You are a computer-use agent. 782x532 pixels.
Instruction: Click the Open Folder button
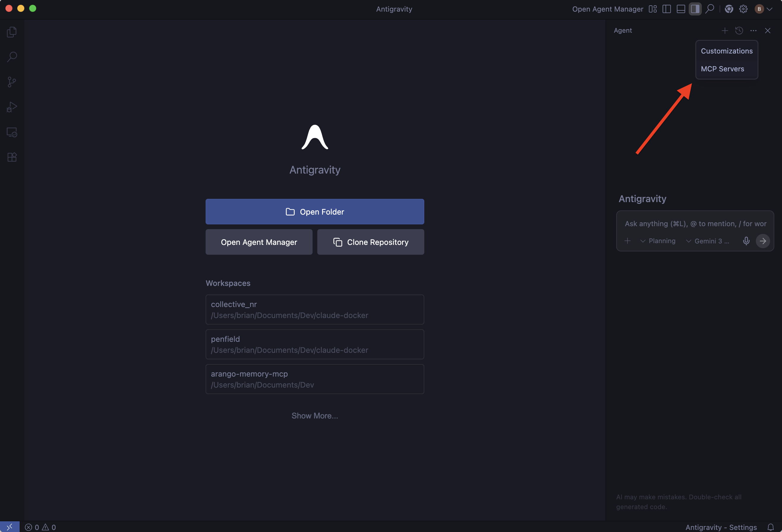[315, 212]
